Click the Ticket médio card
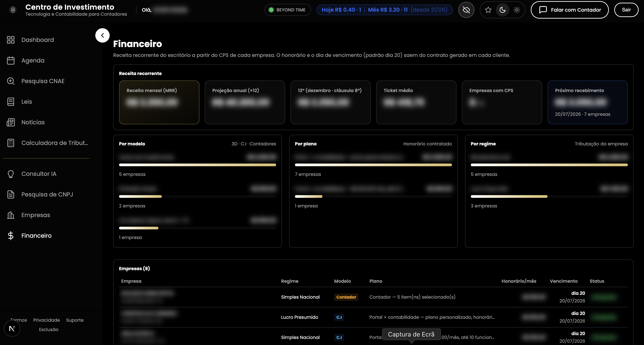The width and height of the screenshot is (644, 345). (416, 102)
